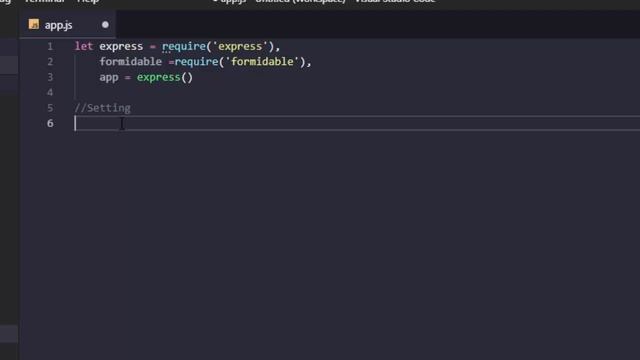This screenshot has width=640, height=360.
Task: Click the express() call on line 3
Action: [x=164, y=78]
